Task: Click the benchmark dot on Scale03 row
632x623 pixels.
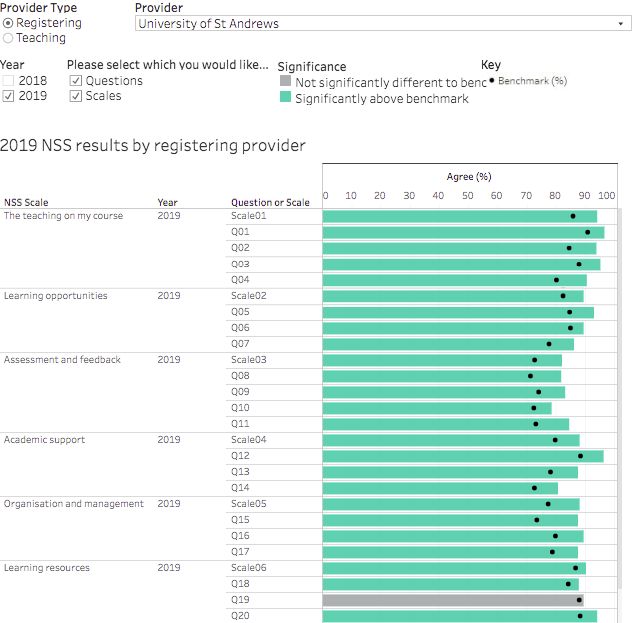Action: (x=535, y=360)
